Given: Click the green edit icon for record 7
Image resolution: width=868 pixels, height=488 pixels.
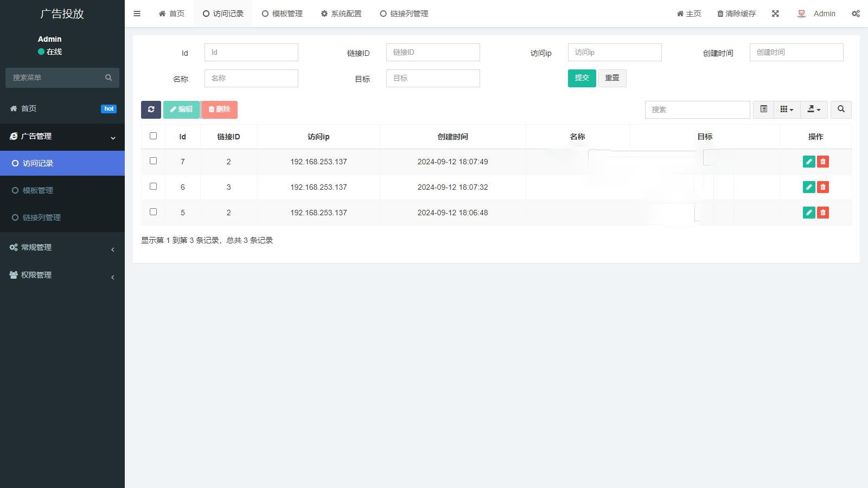Looking at the screenshot, I should 808,162.
